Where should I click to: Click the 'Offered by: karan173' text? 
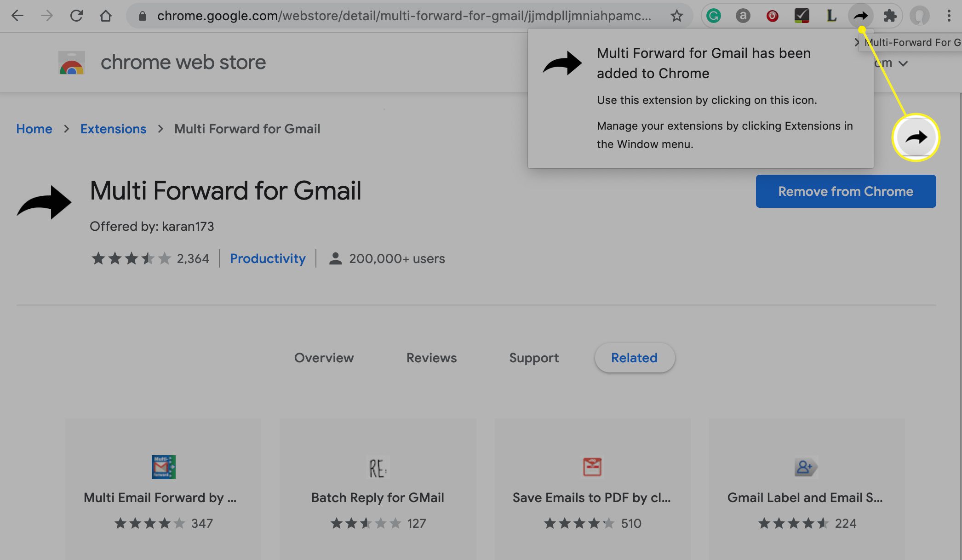coord(152,226)
